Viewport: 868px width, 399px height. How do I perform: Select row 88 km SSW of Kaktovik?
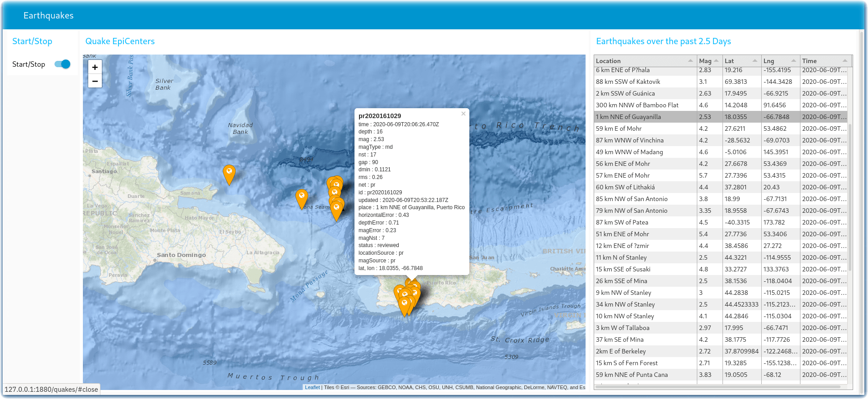click(721, 82)
